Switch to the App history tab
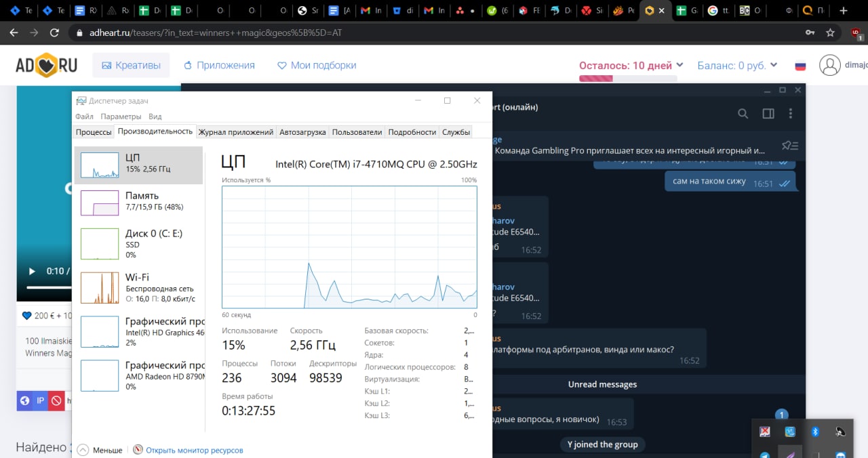 click(x=236, y=132)
